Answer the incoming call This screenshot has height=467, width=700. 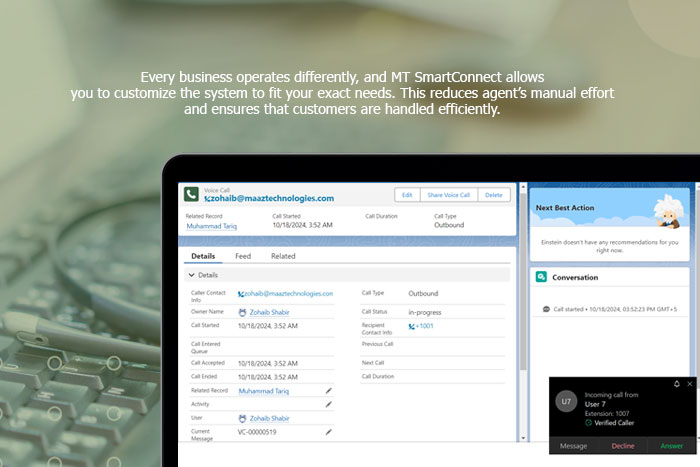pos(672,446)
